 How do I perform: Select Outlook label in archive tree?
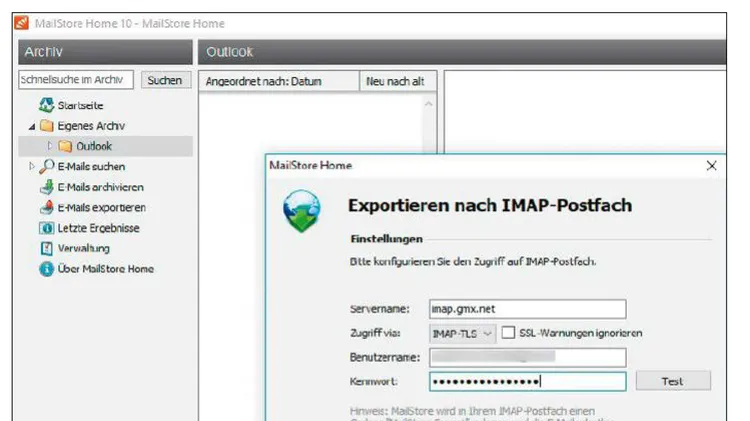(x=94, y=146)
